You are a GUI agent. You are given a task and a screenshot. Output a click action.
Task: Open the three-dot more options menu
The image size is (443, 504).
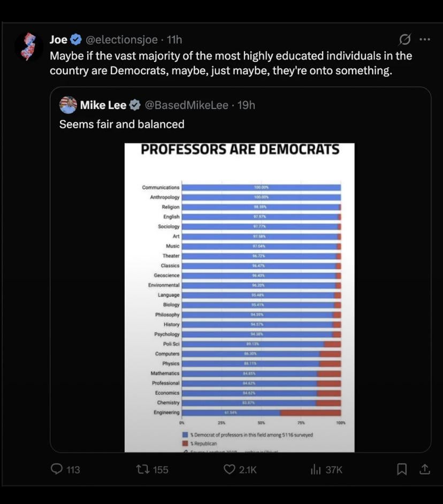[425, 40]
